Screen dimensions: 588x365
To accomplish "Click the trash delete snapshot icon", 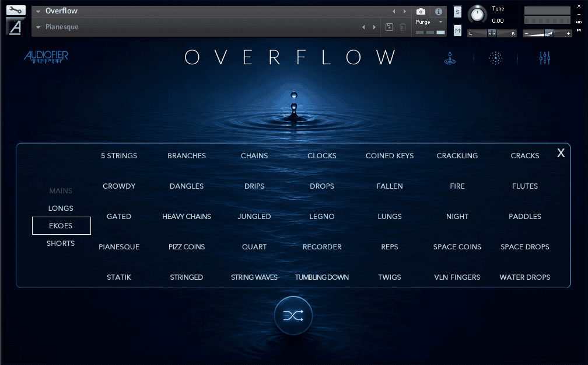I will coord(402,27).
